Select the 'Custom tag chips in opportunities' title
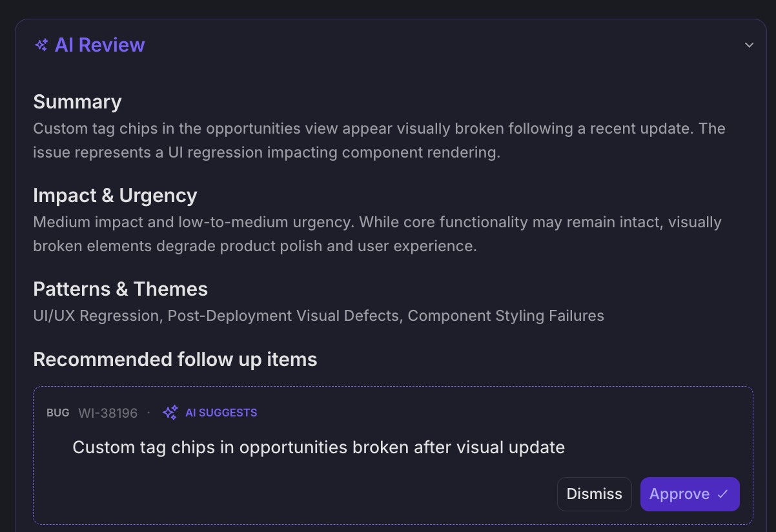 point(319,447)
